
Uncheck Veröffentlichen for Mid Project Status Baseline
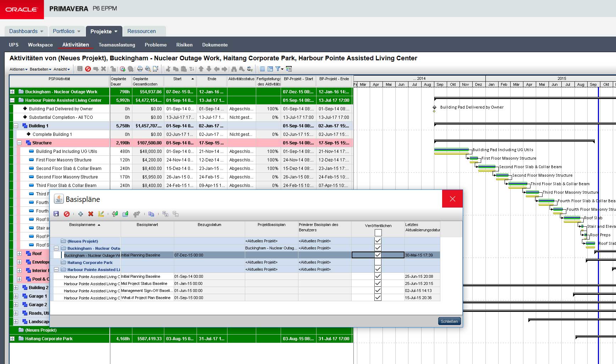378,283
